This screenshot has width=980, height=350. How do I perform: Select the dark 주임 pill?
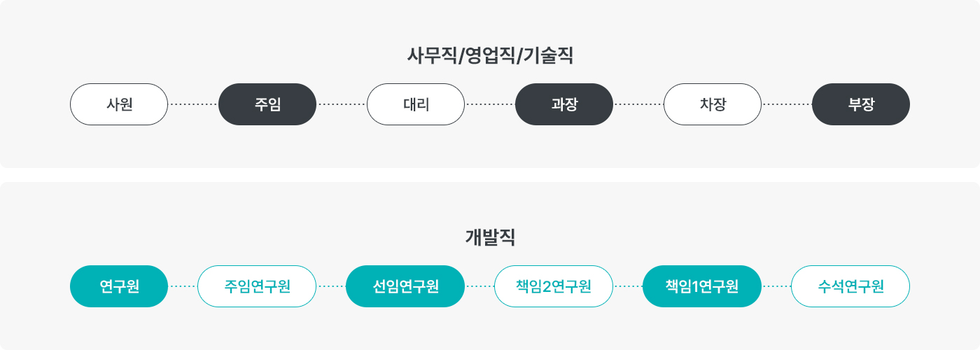(267, 104)
